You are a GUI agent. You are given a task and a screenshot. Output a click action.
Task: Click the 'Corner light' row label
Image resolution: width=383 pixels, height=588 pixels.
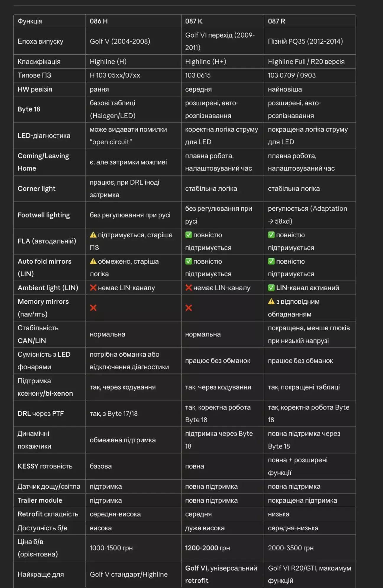coord(36,189)
